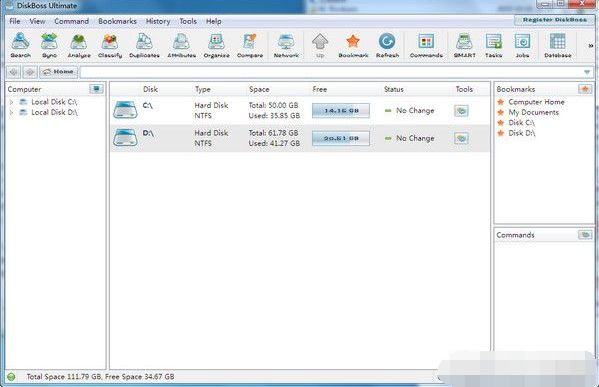The width and height of the screenshot is (599, 387).
Task: Navigate back with the left arrow
Action: (14, 72)
